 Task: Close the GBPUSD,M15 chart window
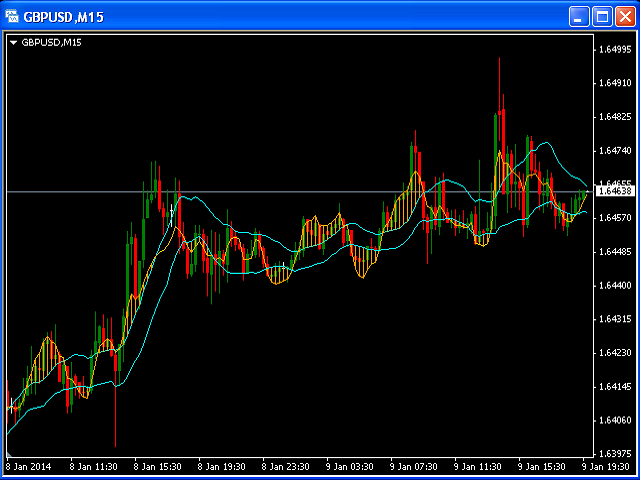(x=624, y=17)
